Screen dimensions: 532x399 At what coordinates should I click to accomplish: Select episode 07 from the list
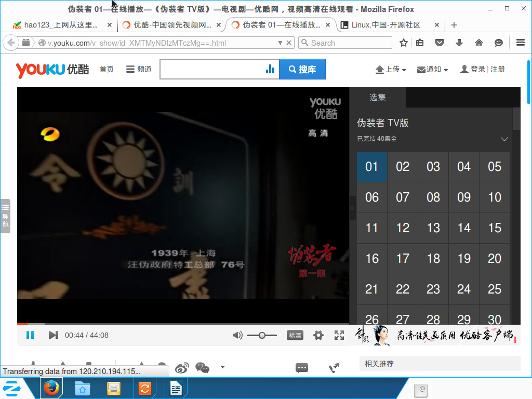[x=403, y=197]
